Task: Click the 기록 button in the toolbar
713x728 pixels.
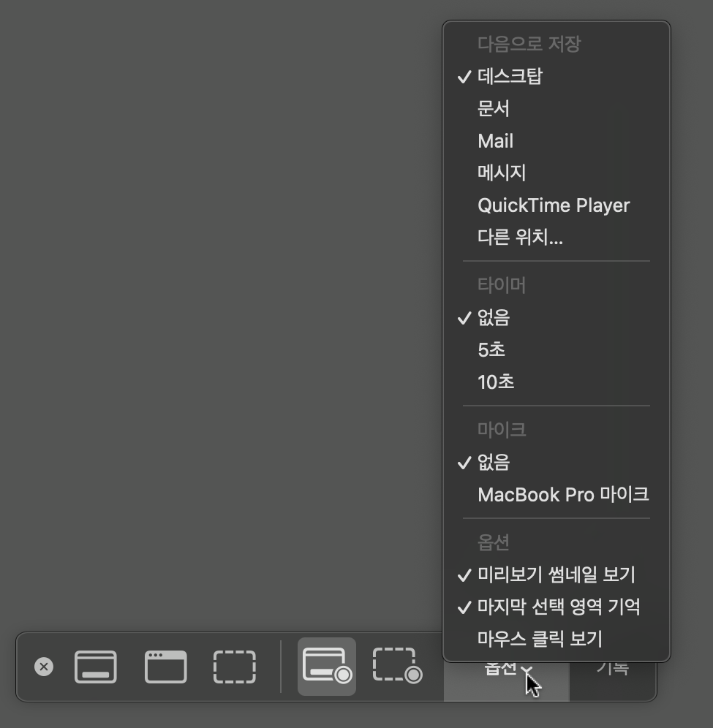Action: 613,680
